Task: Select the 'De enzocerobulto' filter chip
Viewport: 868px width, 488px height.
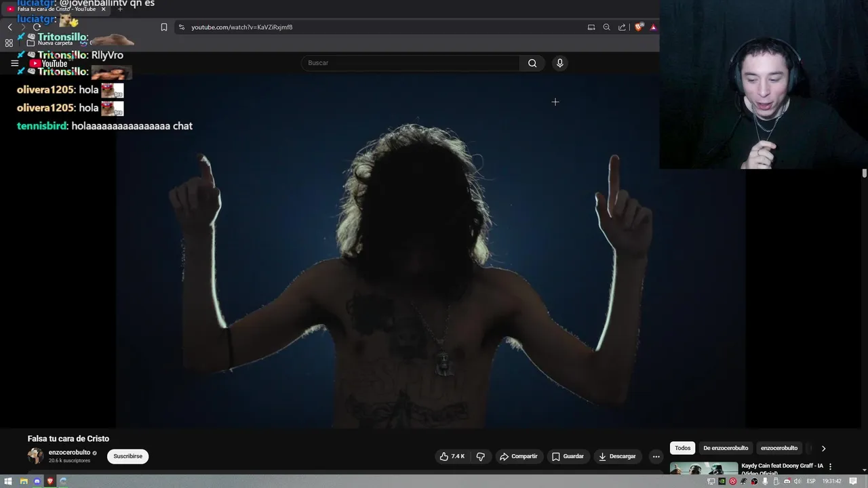Action: [726, 448]
